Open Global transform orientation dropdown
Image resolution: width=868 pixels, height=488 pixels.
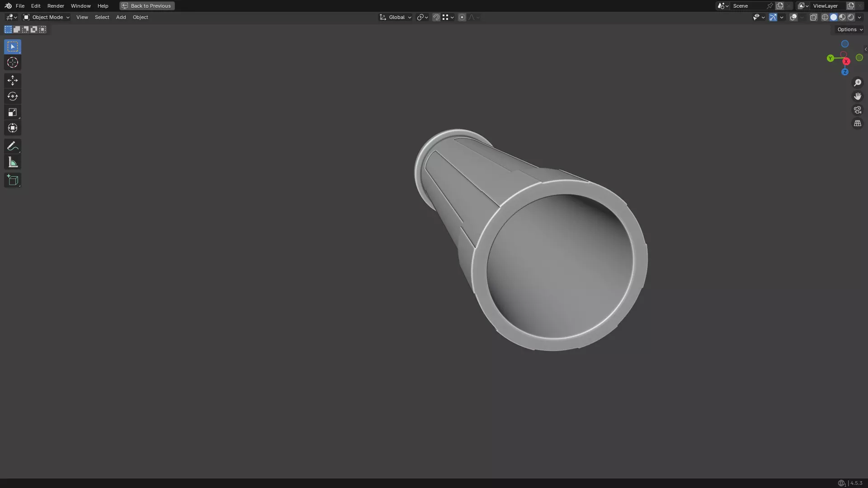tap(396, 17)
